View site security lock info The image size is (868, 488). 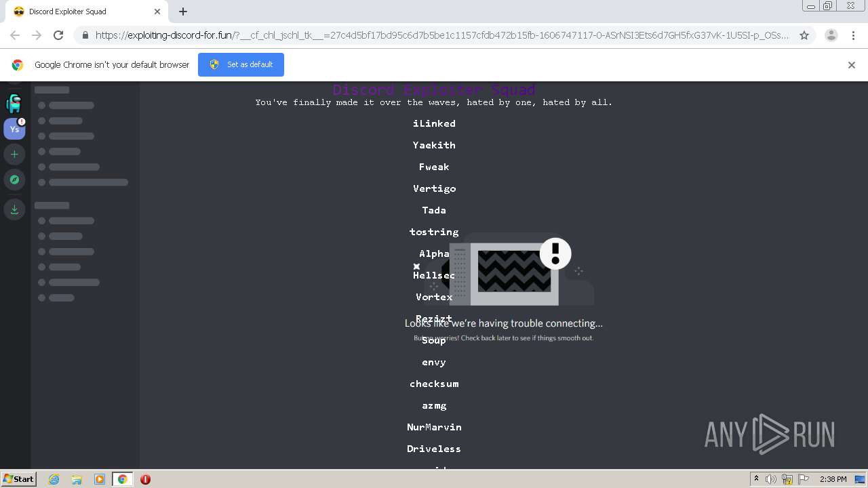pos(85,35)
